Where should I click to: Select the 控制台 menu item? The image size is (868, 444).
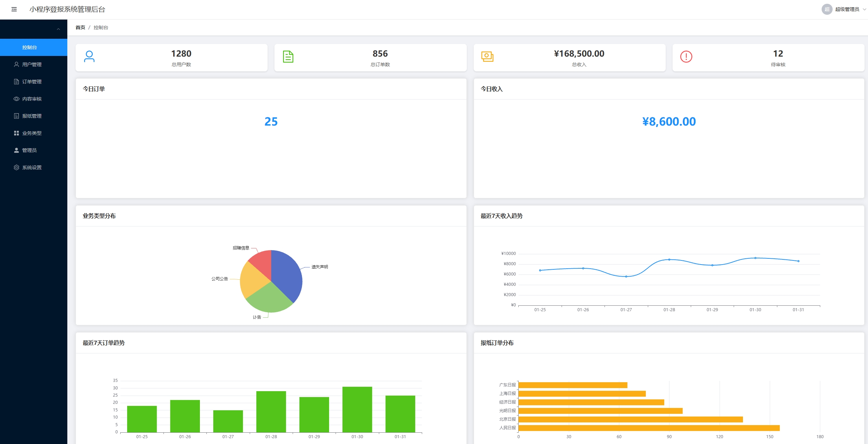tap(30, 47)
